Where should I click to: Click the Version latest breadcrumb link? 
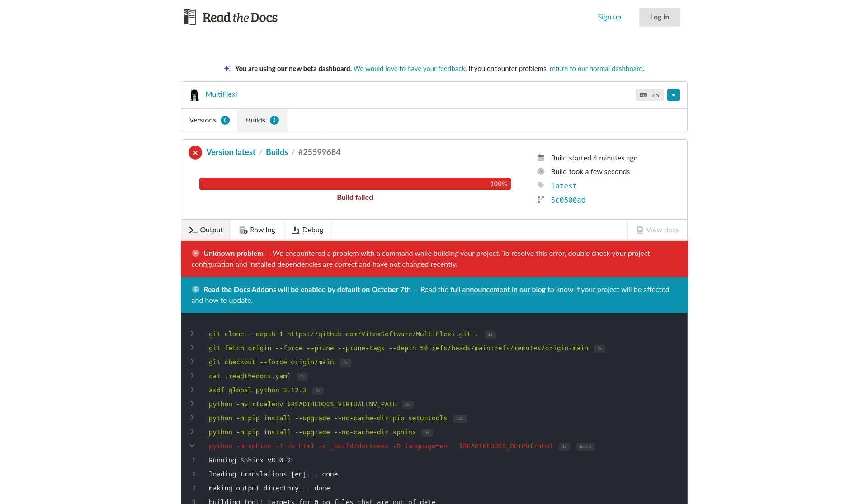231,152
